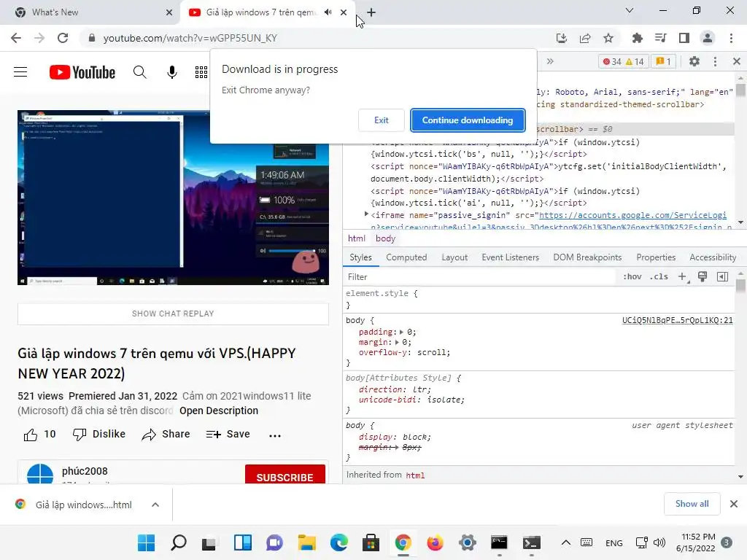Click Show all downloads button
The width and height of the screenshot is (747, 560).
coord(692,504)
